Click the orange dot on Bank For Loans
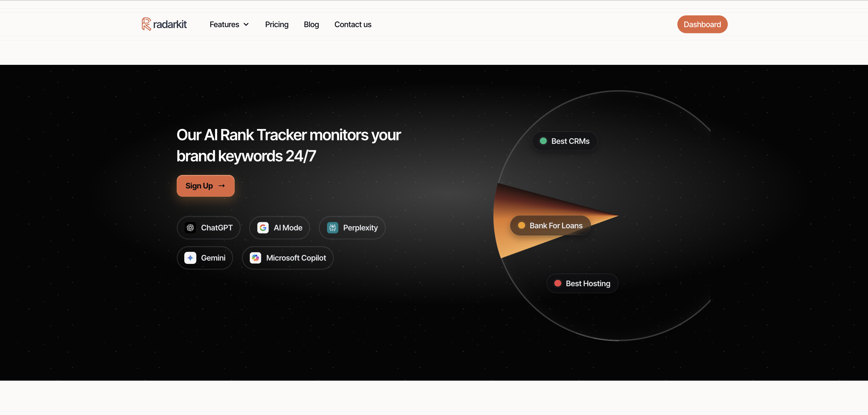The width and height of the screenshot is (868, 415). tap(521, 225)
